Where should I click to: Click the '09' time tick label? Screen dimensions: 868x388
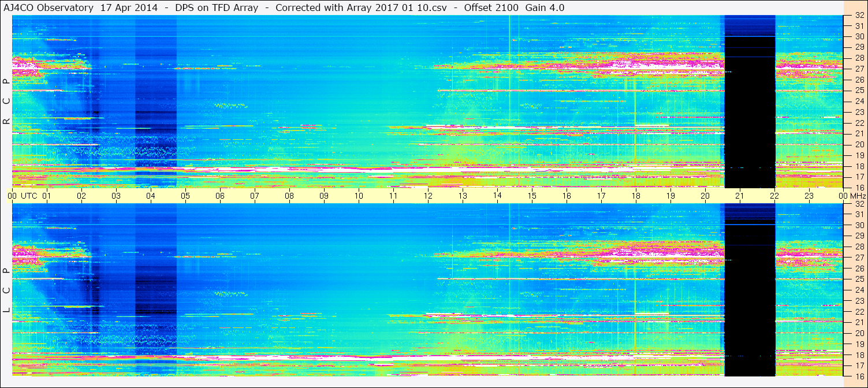click(x=324, y=196)
